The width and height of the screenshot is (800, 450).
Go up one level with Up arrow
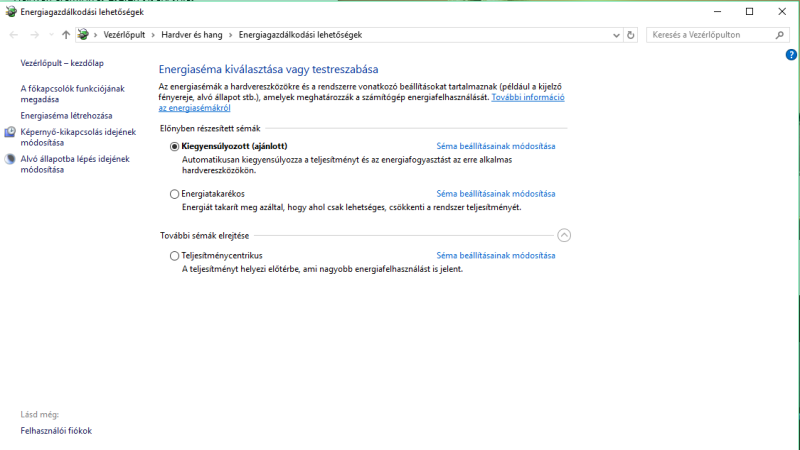[66, 35]
